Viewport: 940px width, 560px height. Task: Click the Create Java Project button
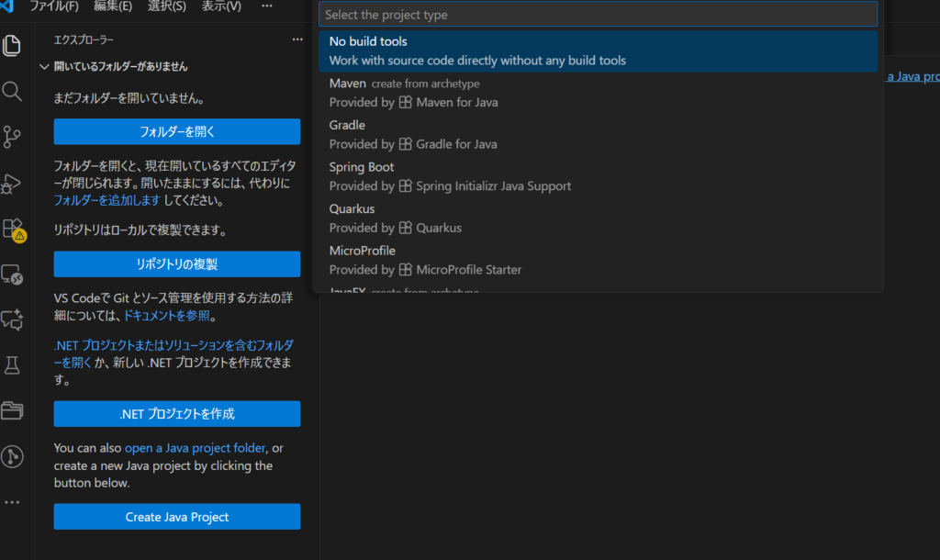[177, 517]
